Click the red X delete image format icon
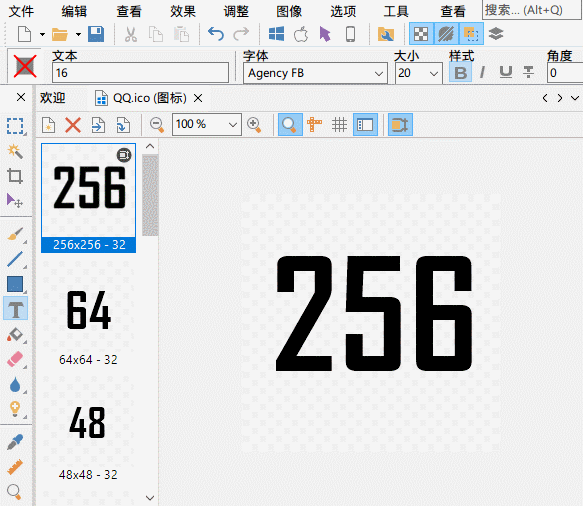The height and width of the screenshot is (506, 583). click(x=73, y=125)
